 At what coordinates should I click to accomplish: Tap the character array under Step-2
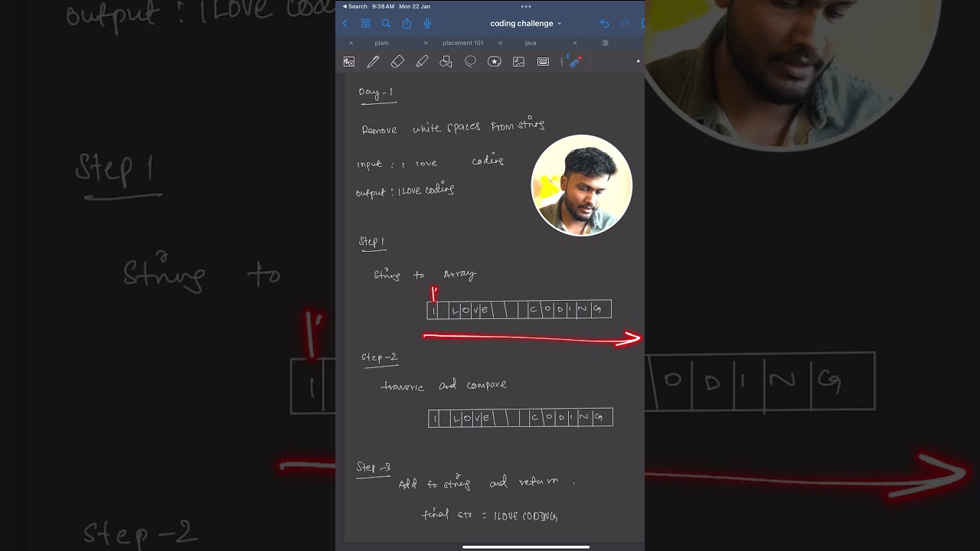coord(521,417)
